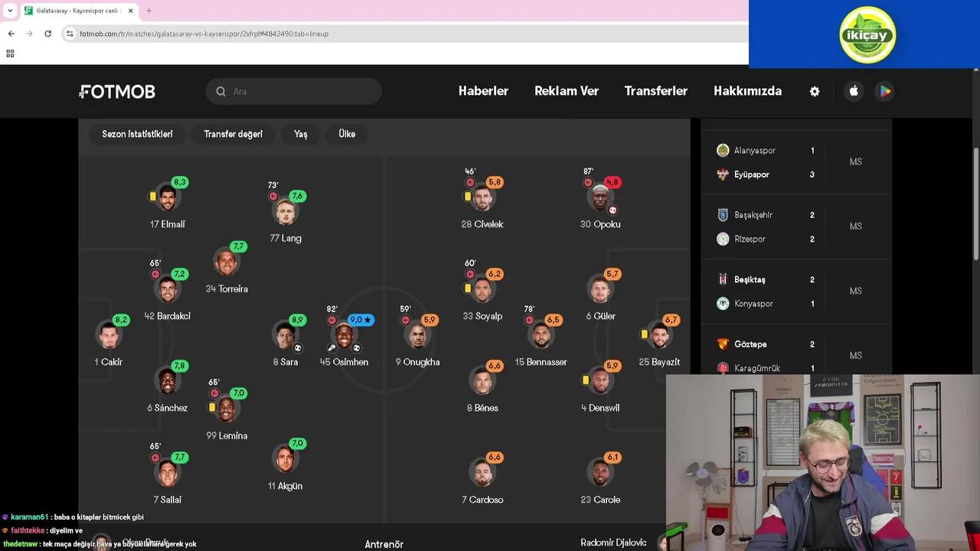Select the Sezon istatistikleri filter
The height and width of the screenshot is (551, 980).
click(137, 134)
